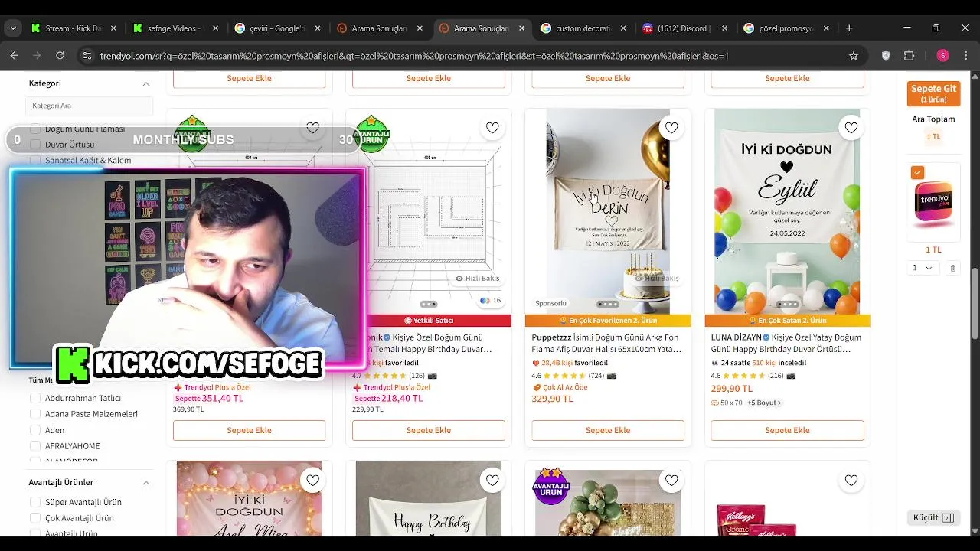The height and width of the screenshot is (551, 980).
Task: Click into the Kategori Ara search field
Action: (90, 106)
